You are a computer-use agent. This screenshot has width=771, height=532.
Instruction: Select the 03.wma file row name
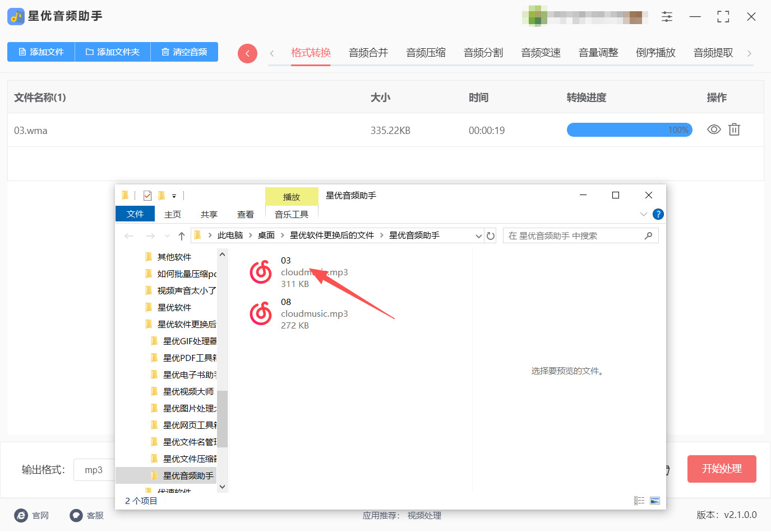click(x=31, y=131)
